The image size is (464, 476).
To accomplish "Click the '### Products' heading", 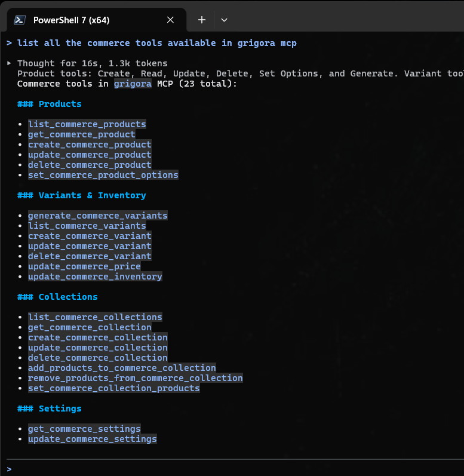I will point(50,104).
